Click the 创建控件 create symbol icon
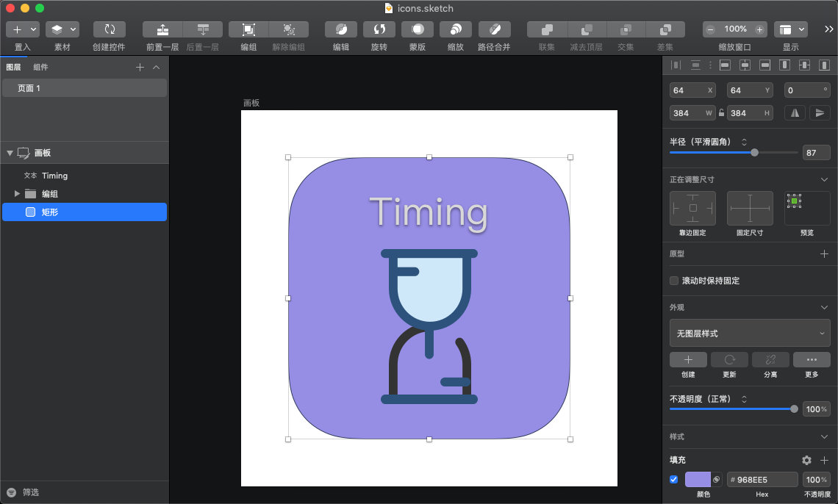 tap(110, 29)
